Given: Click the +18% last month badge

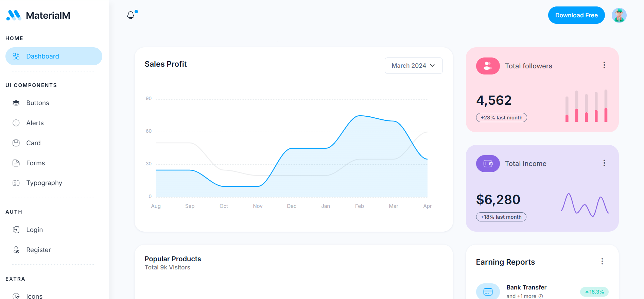Looking at the screenshot, I should 501,217.
